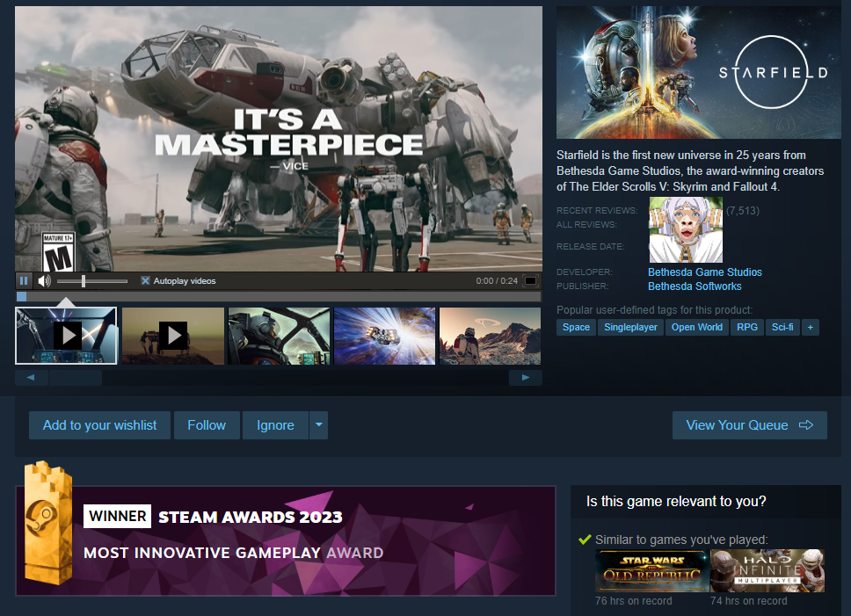851x616 pixels.
Task: Click the golden Steam award trophy icon
Action: [47, 523]
